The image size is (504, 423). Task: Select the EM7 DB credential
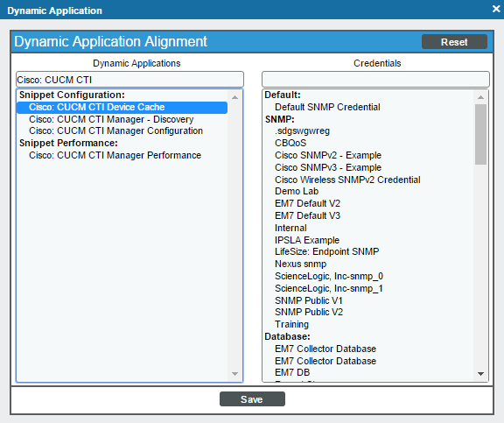tap(292, 372)
